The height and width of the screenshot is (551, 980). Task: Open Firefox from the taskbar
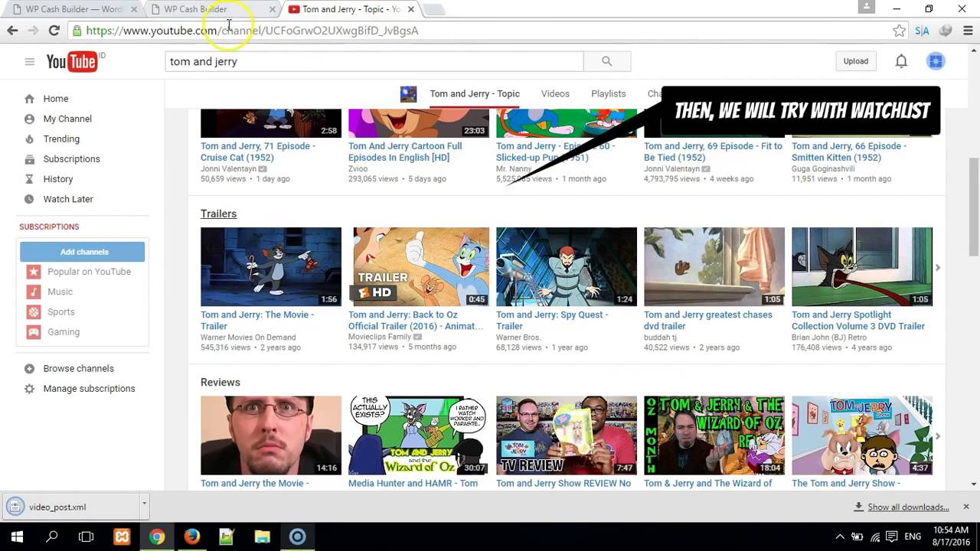[192, 536]
